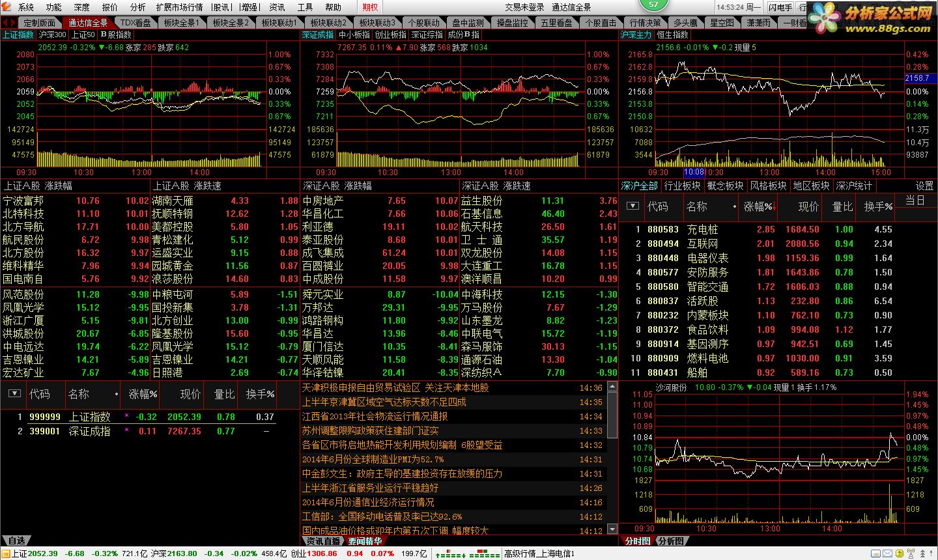
Task: Open the 设置 settings button
Action: pyautogui.click(x=924, y=186)
